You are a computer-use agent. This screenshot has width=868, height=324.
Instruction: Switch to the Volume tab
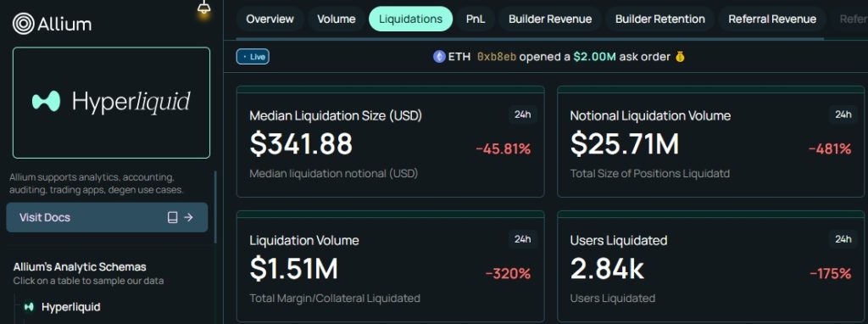point(336,19)
